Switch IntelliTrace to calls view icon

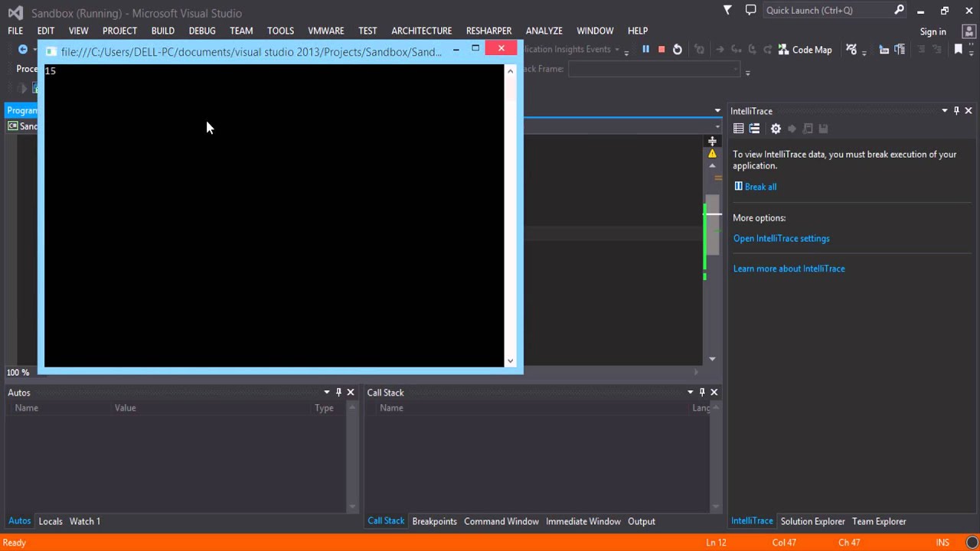pos(754,129)
